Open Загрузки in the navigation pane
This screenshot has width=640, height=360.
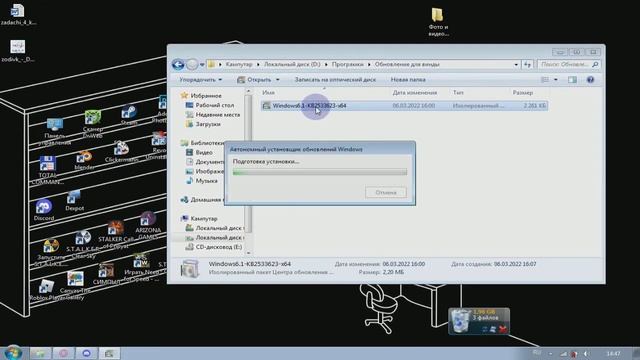208,124
